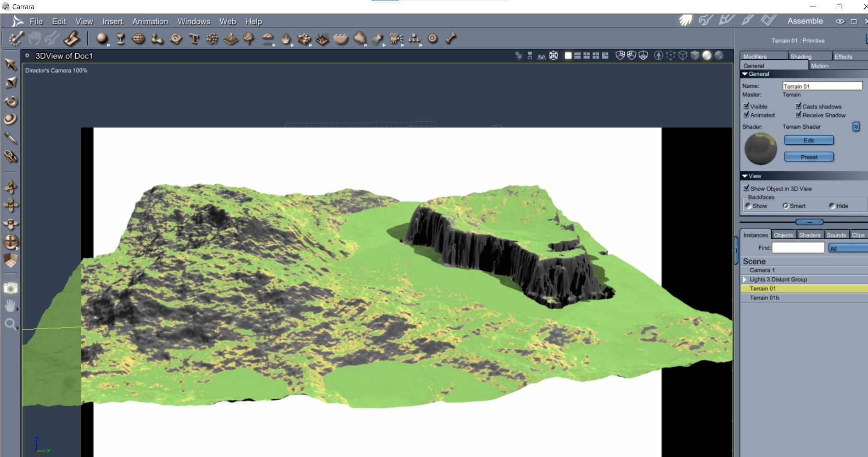Image resolution: width=868 pixels, height=457 pixels.
Task: Toggle the Animated checkbox
Action: pos(746,115)
